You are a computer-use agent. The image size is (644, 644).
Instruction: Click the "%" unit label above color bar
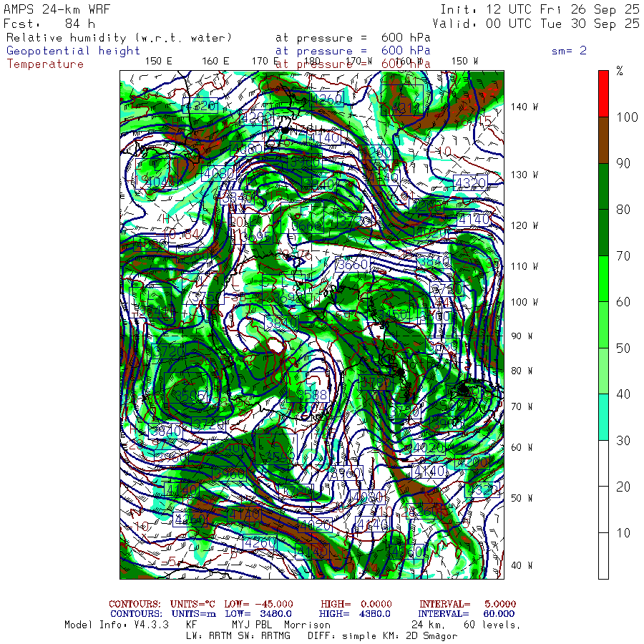click(620, 72)
